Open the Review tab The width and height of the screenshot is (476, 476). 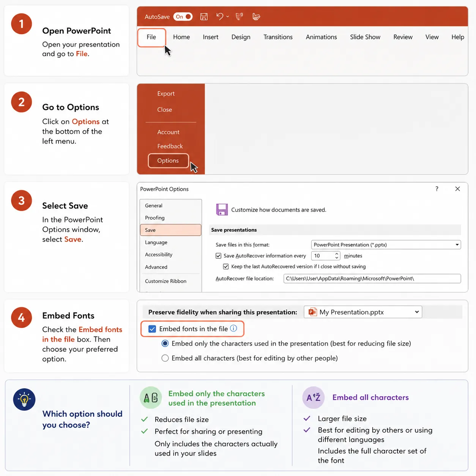point(403,37)
